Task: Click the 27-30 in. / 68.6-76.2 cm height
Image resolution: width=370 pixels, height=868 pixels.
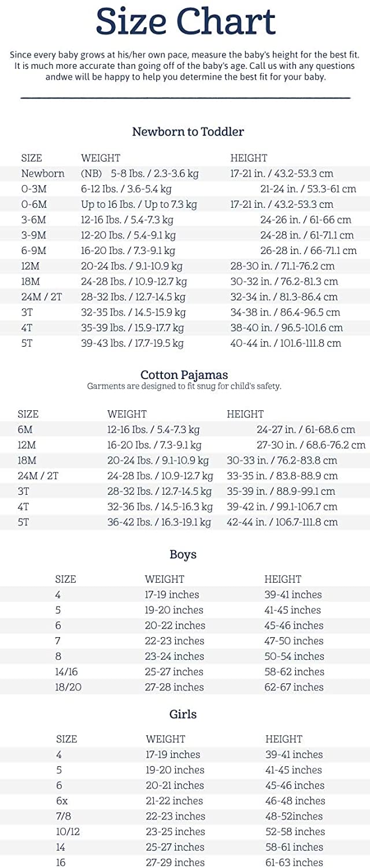Action: coord(311,445)
